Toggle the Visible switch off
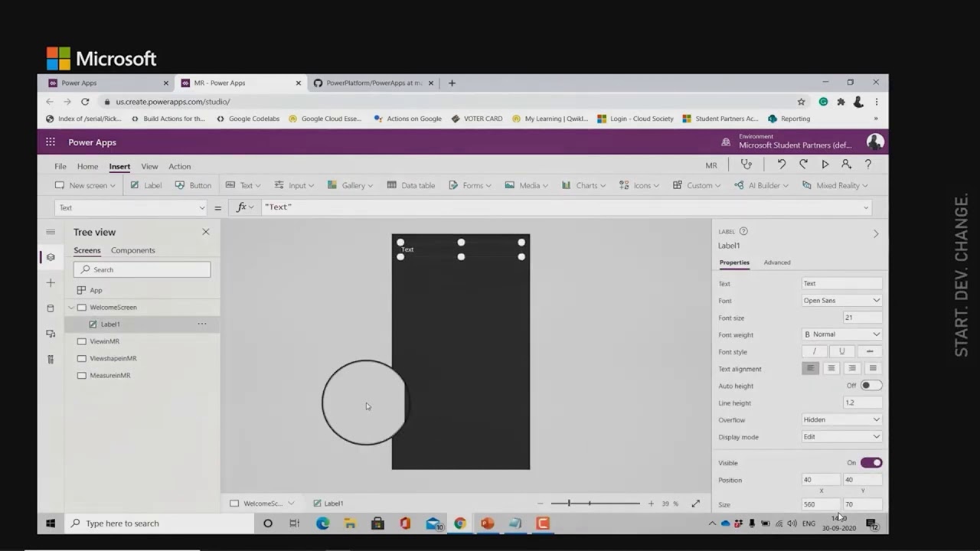The height and width of the screenshot is (551, 980). (x=871, y=463)
